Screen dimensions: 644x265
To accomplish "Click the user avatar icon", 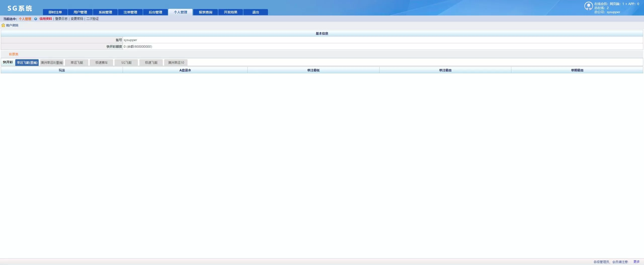I will click(x=588, y=6).
